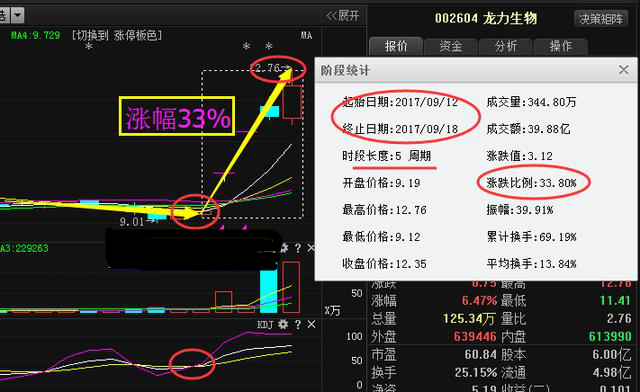Image resolution: width=640 pixels, height=392 pixels.
Task: Click the rightmost asterisk marker above candles
Action: coord(269,46)
